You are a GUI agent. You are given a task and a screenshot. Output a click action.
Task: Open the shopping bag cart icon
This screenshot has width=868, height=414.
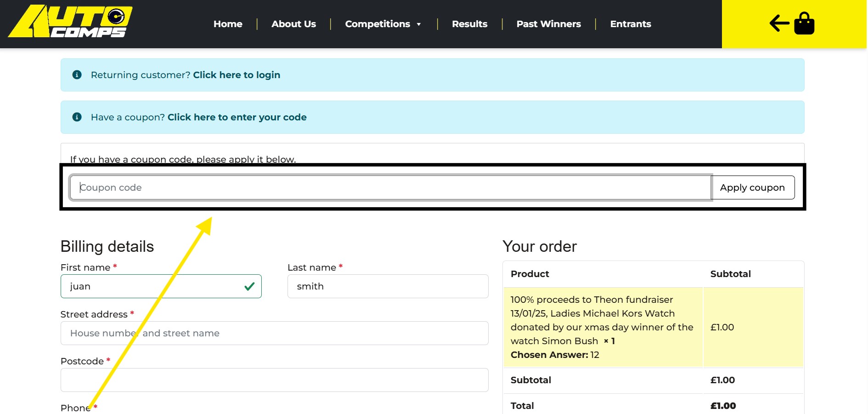(804, 23)
